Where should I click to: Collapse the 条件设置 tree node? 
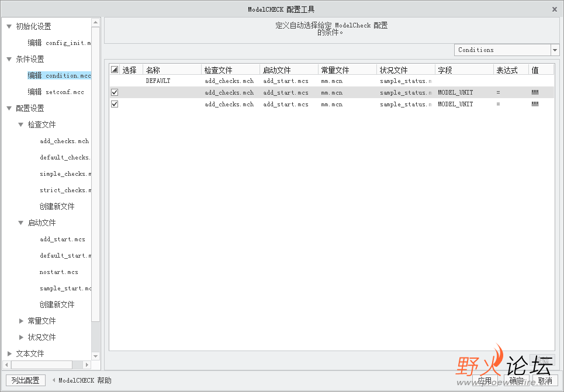9,59
